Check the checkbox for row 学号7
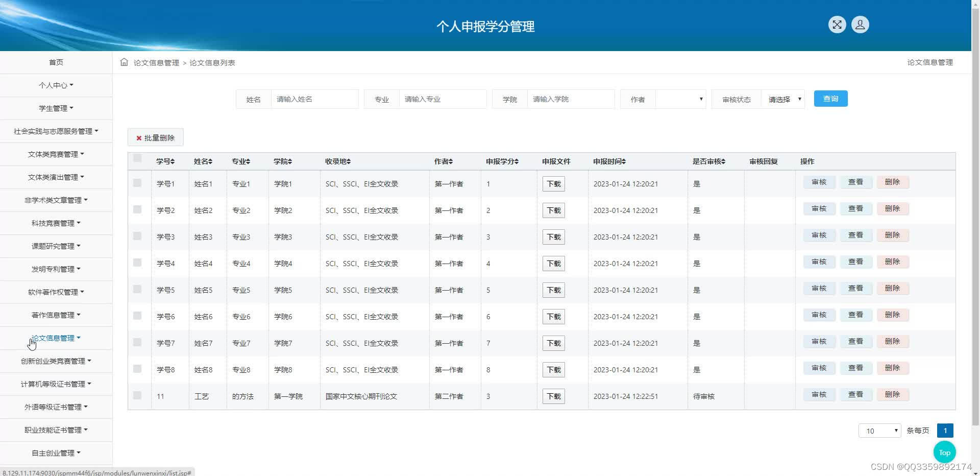Screen dimensions: 980x476 [137, 342]
